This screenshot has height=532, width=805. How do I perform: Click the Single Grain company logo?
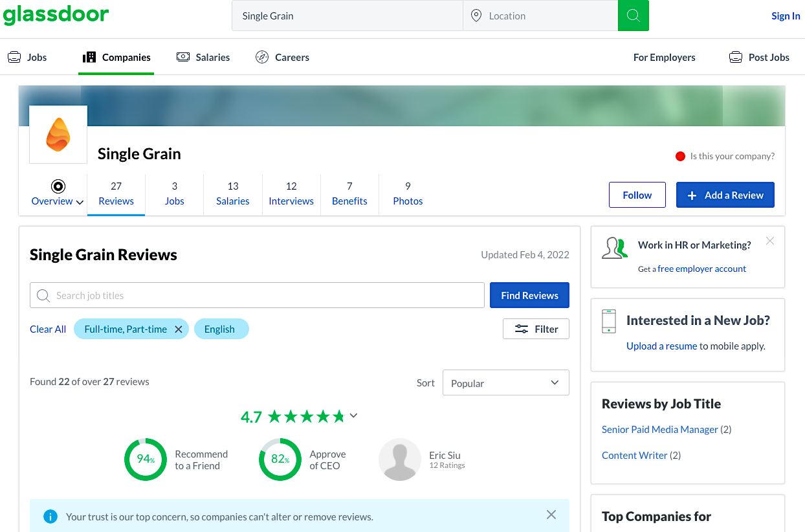click(x=58, y=135)
